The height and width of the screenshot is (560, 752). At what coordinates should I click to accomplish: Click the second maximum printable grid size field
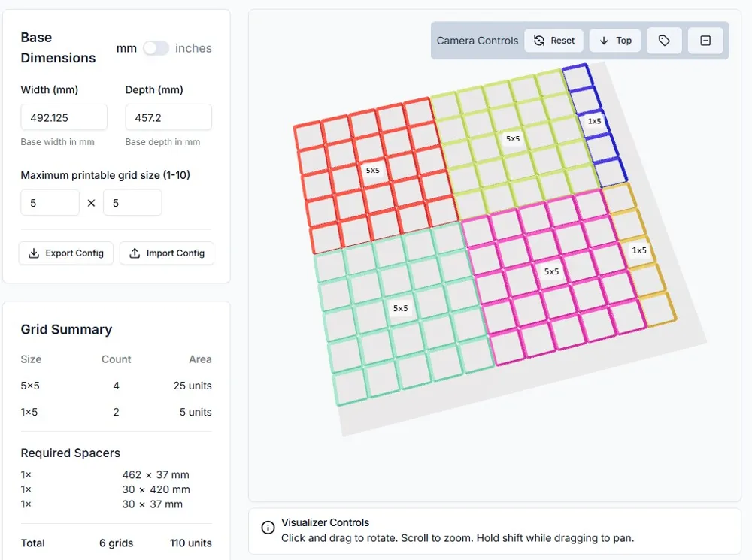pos(132,203)
